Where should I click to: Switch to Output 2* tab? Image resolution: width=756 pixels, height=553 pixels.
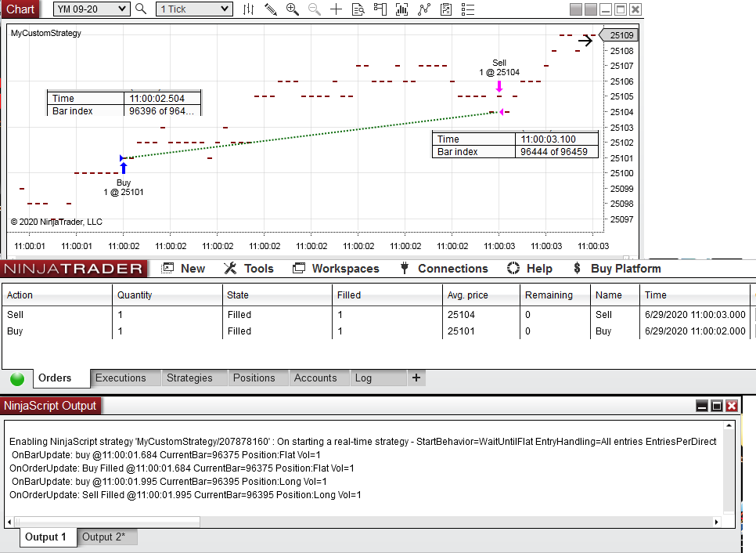point(107,537)
